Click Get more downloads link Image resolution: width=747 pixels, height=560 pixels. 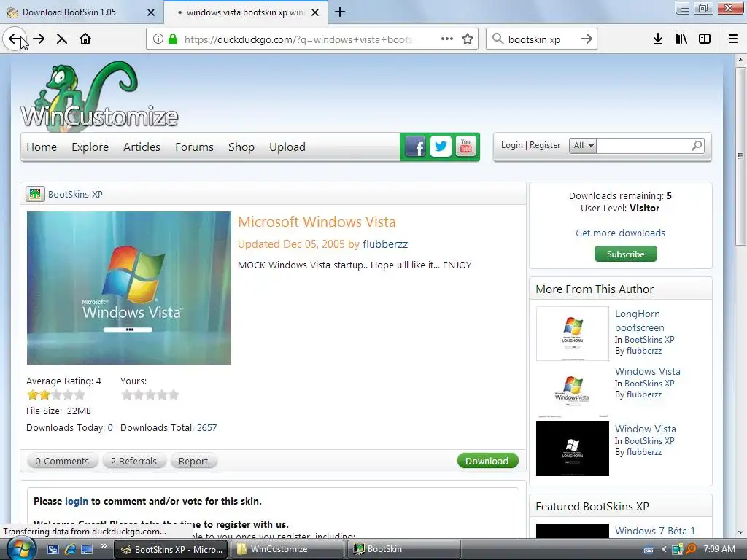[620, 233]
